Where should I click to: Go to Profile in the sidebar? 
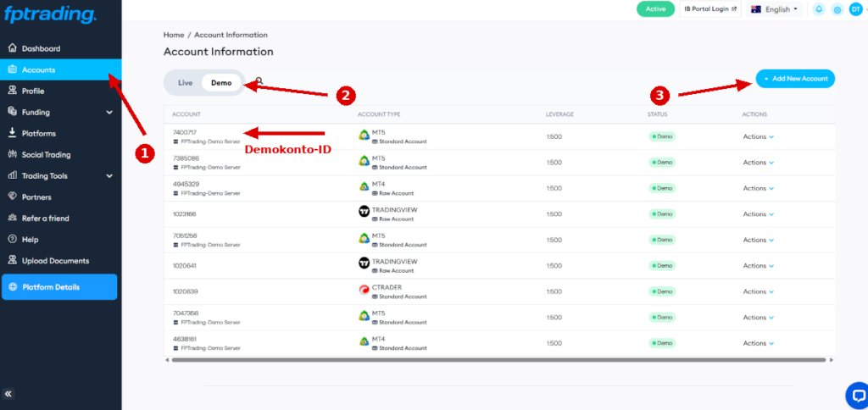(60, 91)
